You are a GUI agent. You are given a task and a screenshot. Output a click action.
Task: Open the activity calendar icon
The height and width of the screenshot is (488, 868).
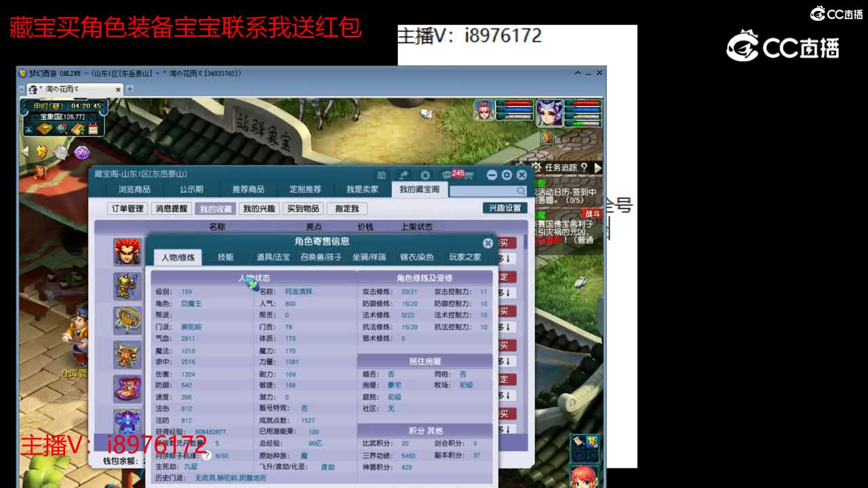pyautogui.click(x=94, y=129)
